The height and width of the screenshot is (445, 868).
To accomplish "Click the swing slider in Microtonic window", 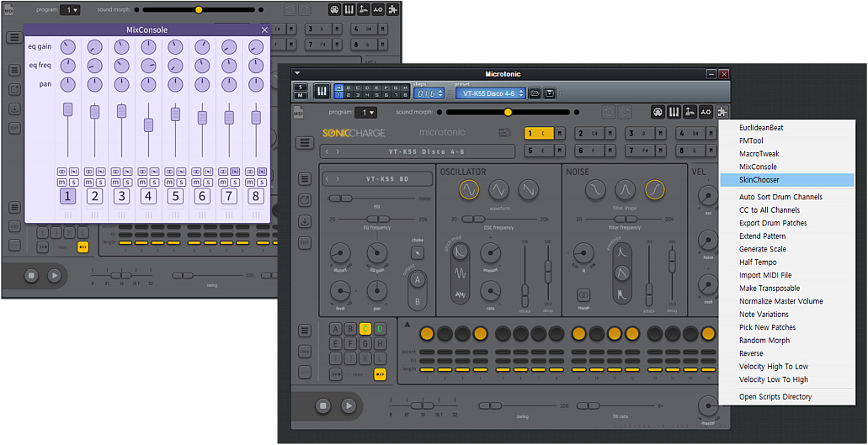I will click(516, 405).
